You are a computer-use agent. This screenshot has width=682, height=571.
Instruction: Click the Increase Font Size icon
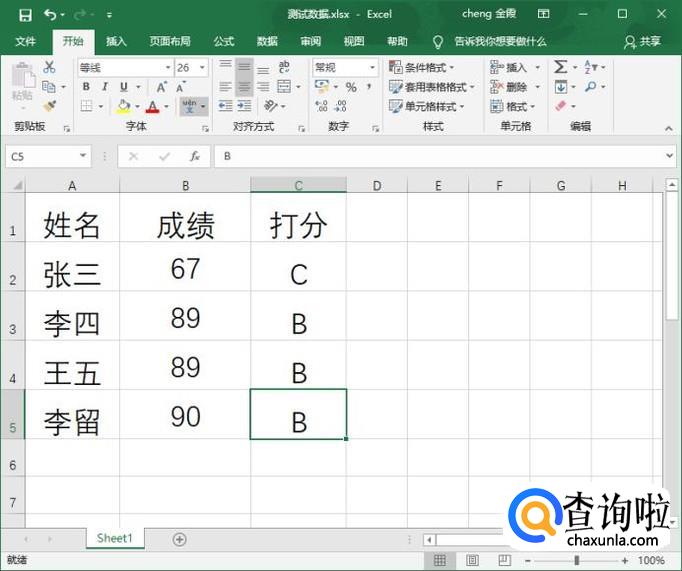coord(161,87)
